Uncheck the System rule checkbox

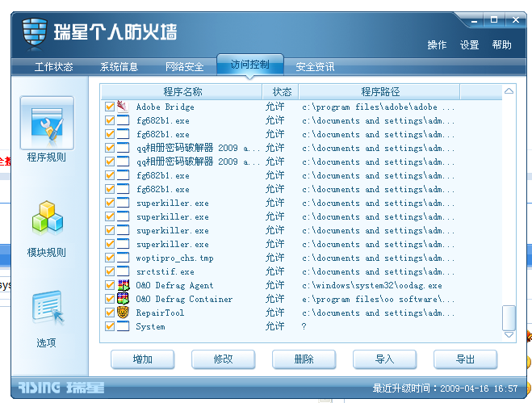point(110,326)
